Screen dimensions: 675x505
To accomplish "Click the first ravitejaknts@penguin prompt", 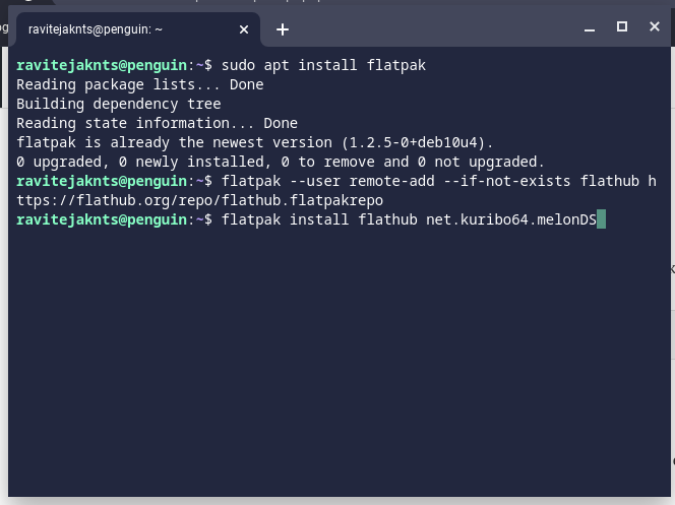I will click(x=102, y=65).
